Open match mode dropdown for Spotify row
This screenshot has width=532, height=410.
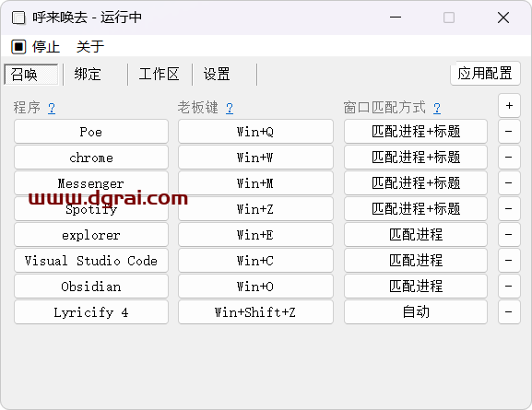coord(416,209)
